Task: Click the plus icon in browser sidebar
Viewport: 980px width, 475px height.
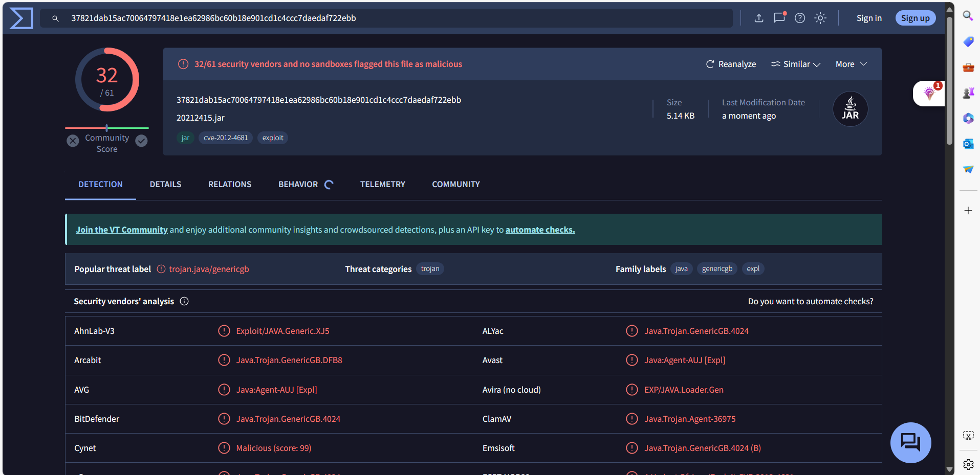Action: (968, 211)
